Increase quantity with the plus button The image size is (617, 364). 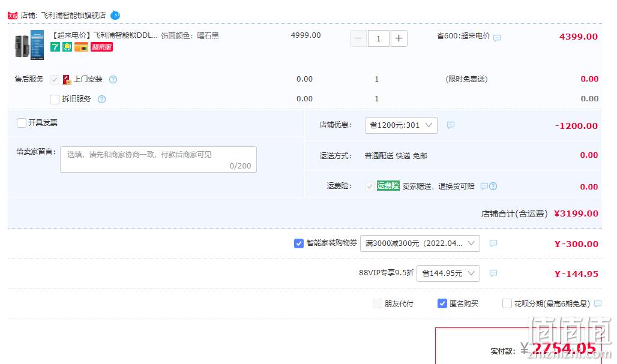pos(399,38)
